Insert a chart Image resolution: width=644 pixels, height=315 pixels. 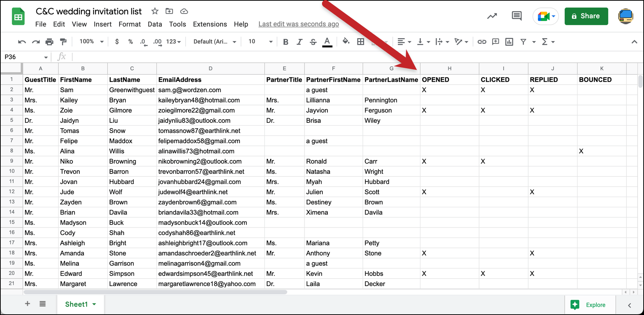[509, 42]
